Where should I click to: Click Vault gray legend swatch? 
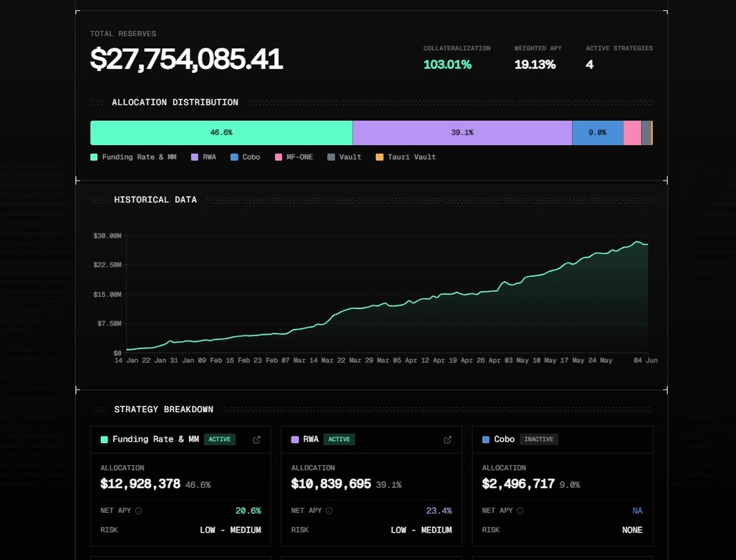click(x=331, y=157)
